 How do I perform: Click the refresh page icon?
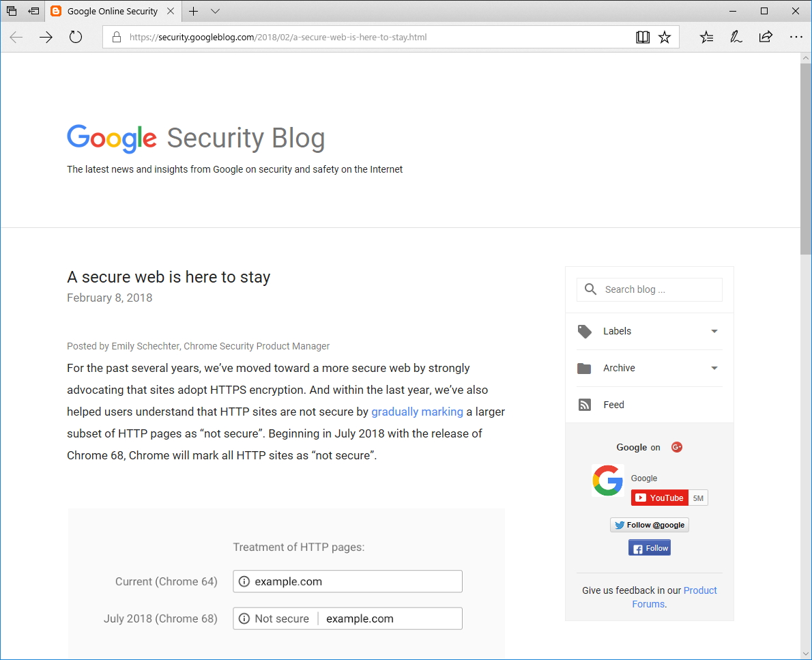coord(75,37)
